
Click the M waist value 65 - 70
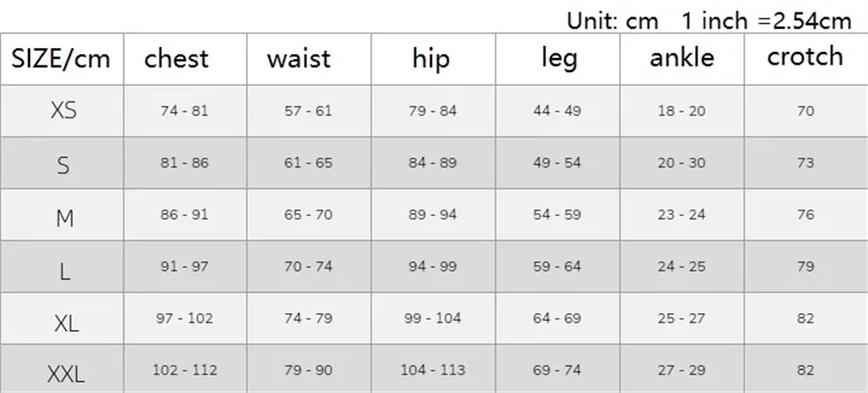click(x=309, y=215)
